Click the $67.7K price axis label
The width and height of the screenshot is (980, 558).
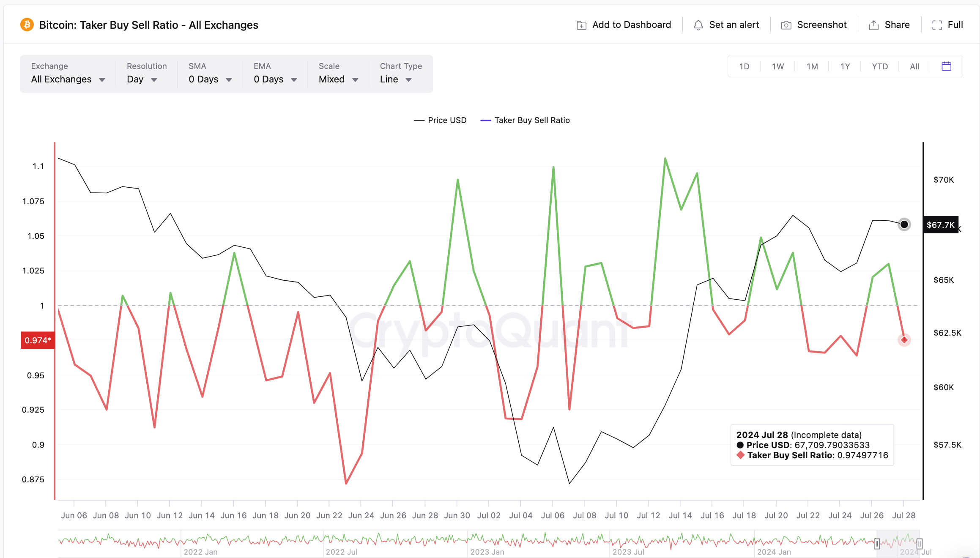[x=941, y=224]
